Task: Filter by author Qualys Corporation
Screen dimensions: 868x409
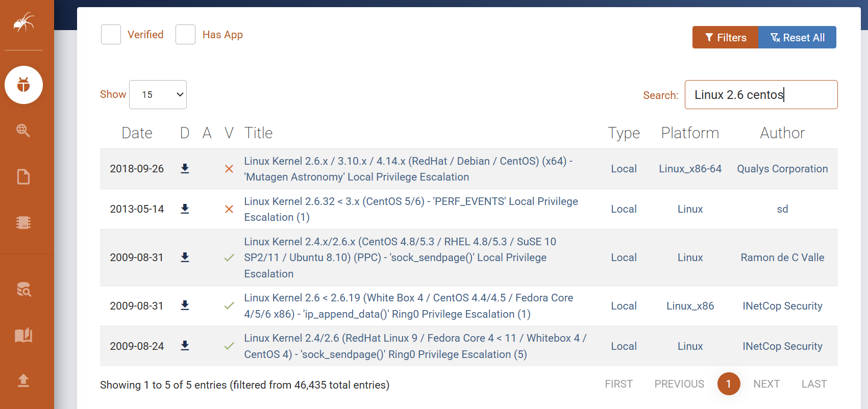Action: pos(782,169)
